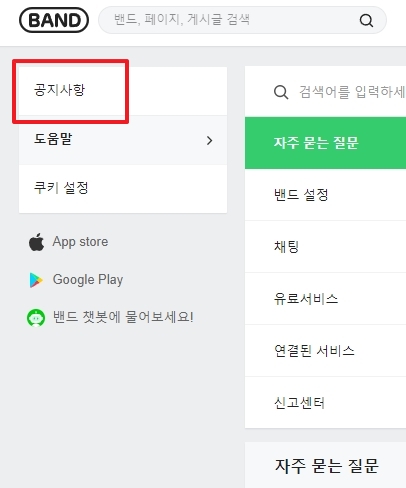406x488 pixels.
Task: Open the 채팅 help category
Action: click(325, 247)
